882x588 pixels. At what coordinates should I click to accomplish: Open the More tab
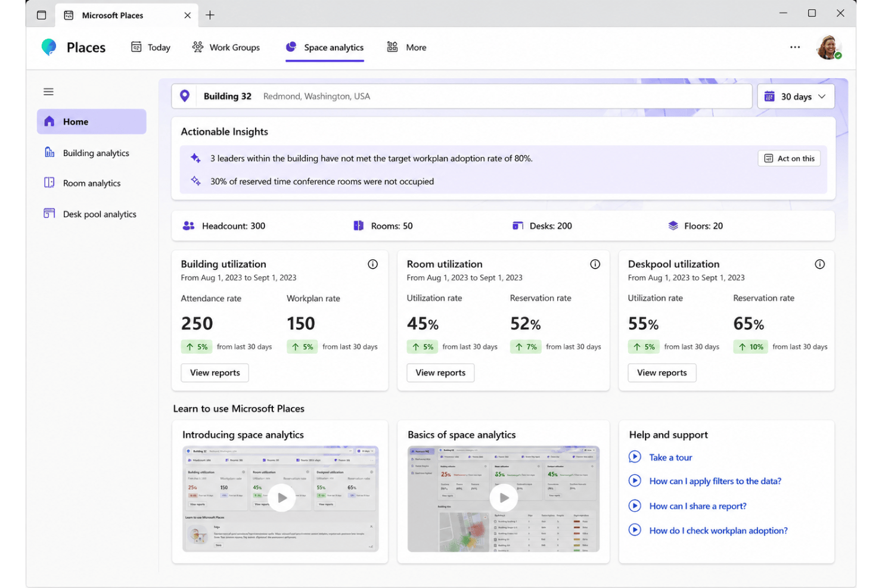click(406, 47)
